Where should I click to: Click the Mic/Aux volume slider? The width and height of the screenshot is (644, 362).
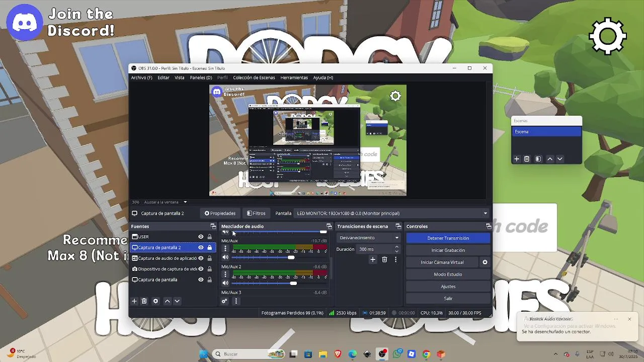279,257
